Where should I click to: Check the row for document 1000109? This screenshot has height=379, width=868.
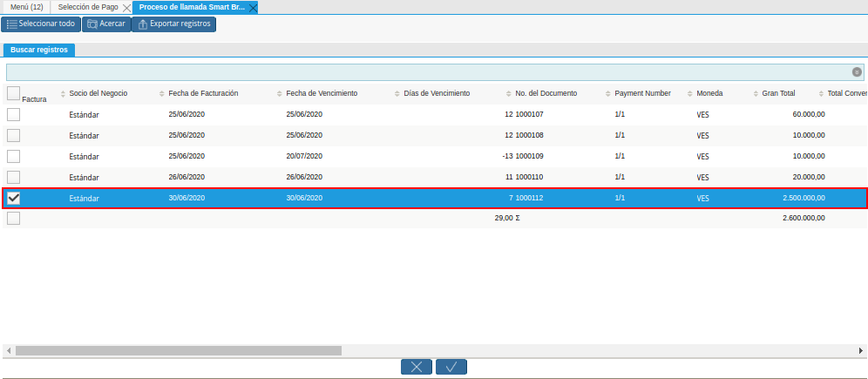click(x=13, y=157)
